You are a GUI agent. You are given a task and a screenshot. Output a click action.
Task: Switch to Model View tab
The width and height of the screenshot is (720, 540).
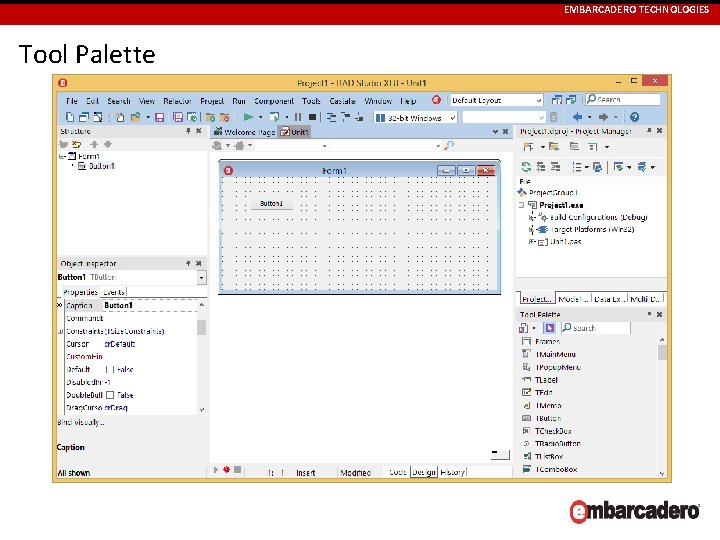click(x=573, y=299)
